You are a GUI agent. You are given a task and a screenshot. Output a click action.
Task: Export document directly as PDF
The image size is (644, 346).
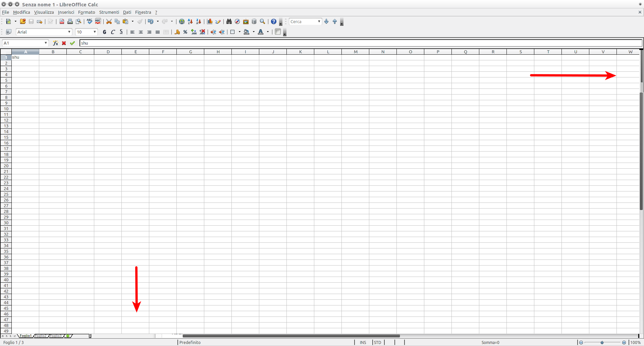point(62,21)
